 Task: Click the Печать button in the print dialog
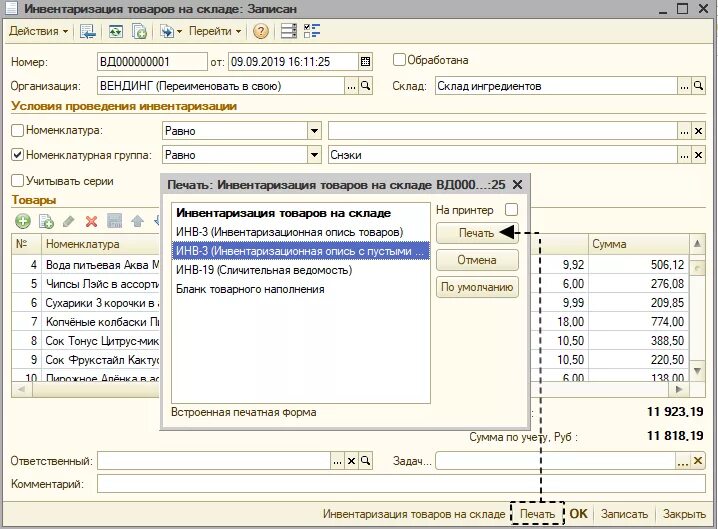[x=477, y=233]
